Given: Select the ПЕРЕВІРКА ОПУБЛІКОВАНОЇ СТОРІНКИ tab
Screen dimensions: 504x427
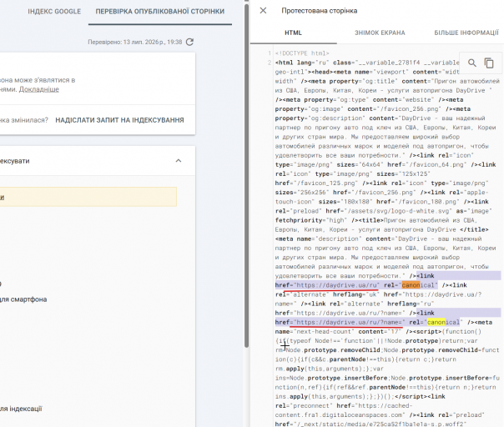Looking at the screenshot, I should click(160, 12).
